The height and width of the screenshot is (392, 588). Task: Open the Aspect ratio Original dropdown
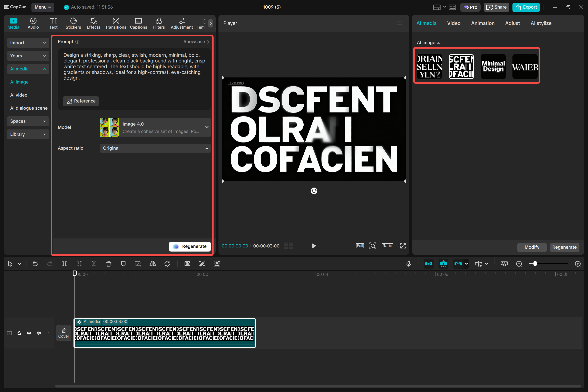155,148
